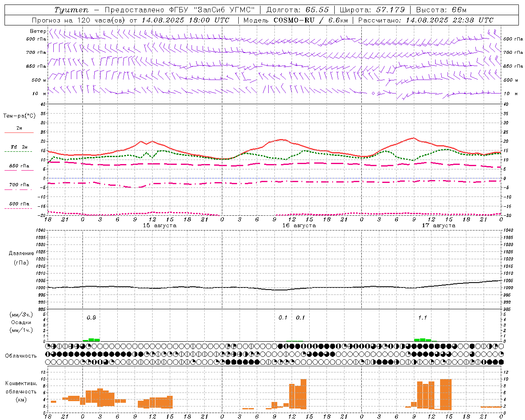Click the "Прогноз на 120 часа(ов)" forecast header
Image resolution: width=525 pixels, height=420 pixels.
tap(78, 20)
